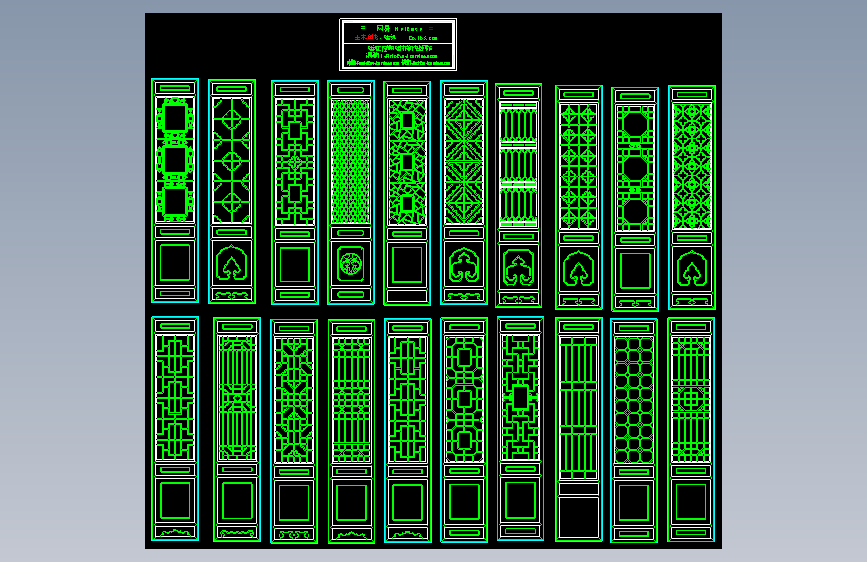Choose the honeycomb octagon grid door
The image size is (867, 562).
click(634, 430)
